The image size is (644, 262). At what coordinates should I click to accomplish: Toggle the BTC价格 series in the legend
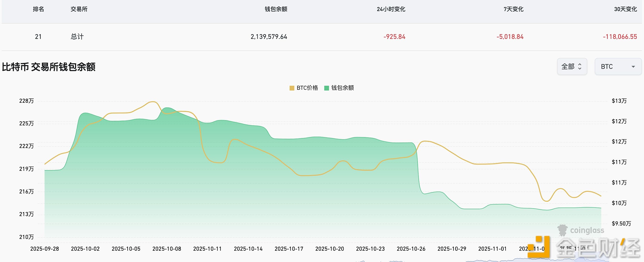coord(304,88)
